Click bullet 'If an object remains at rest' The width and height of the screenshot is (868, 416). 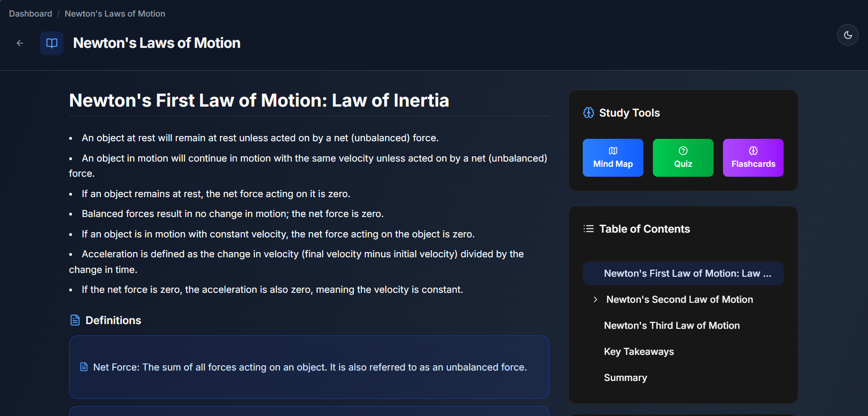[x=216, y=194]
